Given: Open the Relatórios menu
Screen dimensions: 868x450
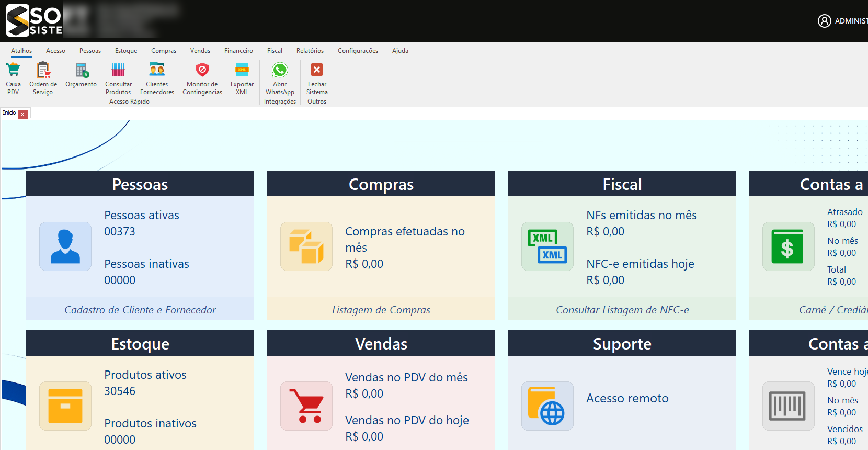Looking at the screenshot, I should click(310, 51).
